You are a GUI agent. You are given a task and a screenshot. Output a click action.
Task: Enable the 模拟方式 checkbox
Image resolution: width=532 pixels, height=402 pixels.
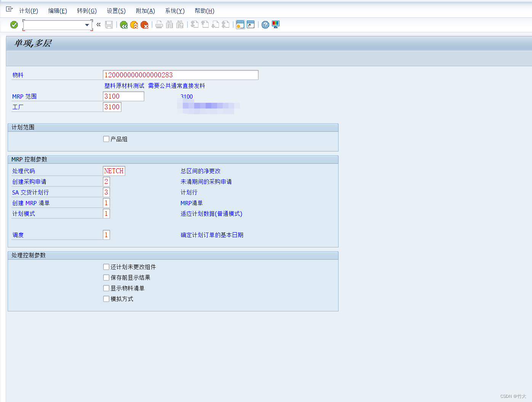(x=106, y=298)
